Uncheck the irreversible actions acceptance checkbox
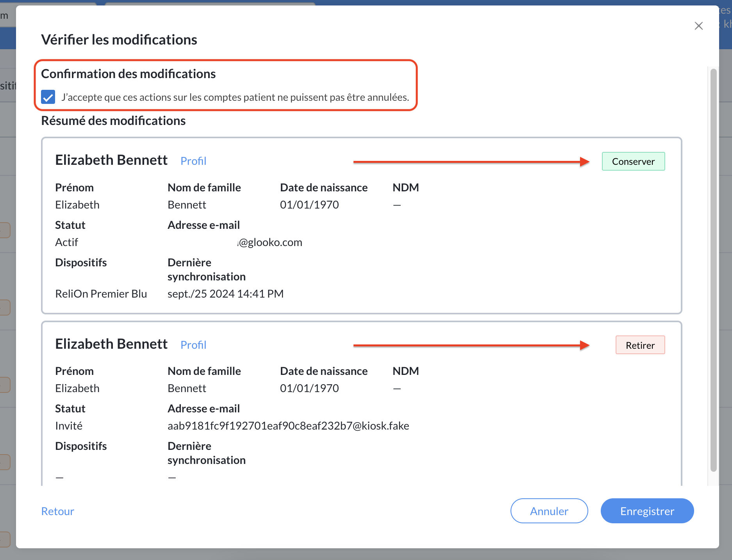Screen dimensions: 732x560 coord(48,97)
